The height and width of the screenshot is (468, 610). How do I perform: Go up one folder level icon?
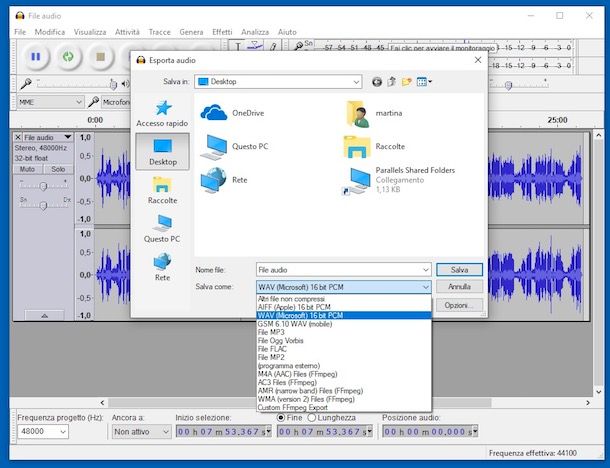click(392, 82)
